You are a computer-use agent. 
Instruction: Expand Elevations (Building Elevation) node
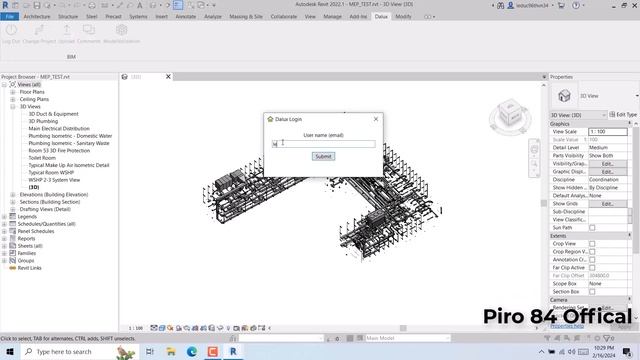[x=13, y=195]
